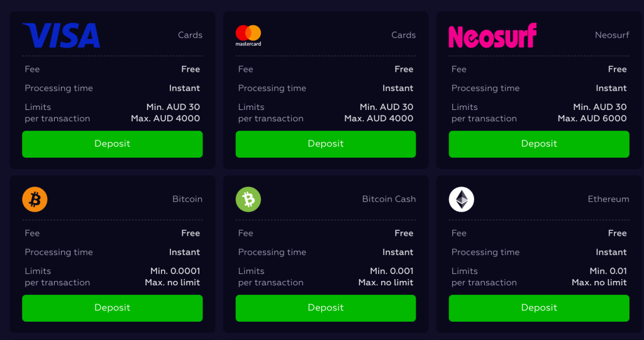Click the white Ethereum icon

[x=461, y=199]
